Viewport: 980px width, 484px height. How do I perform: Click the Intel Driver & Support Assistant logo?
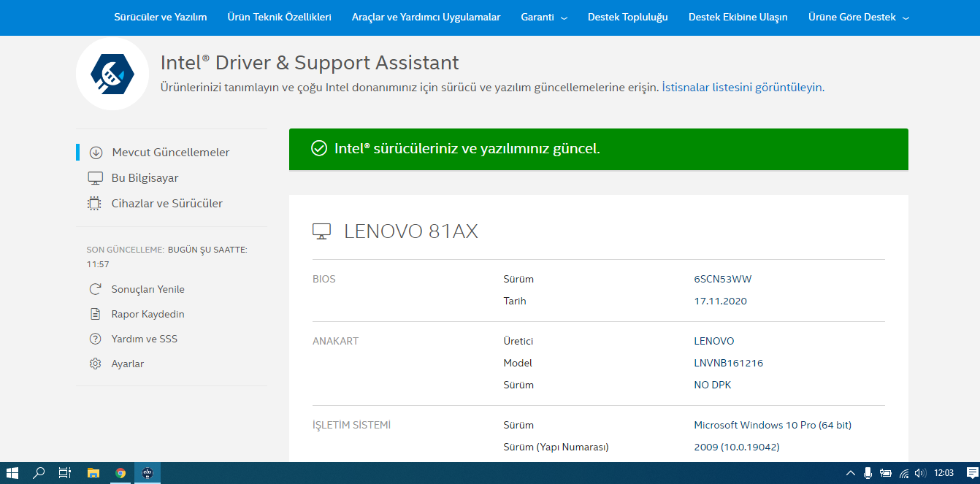click(x=112, y=74)
